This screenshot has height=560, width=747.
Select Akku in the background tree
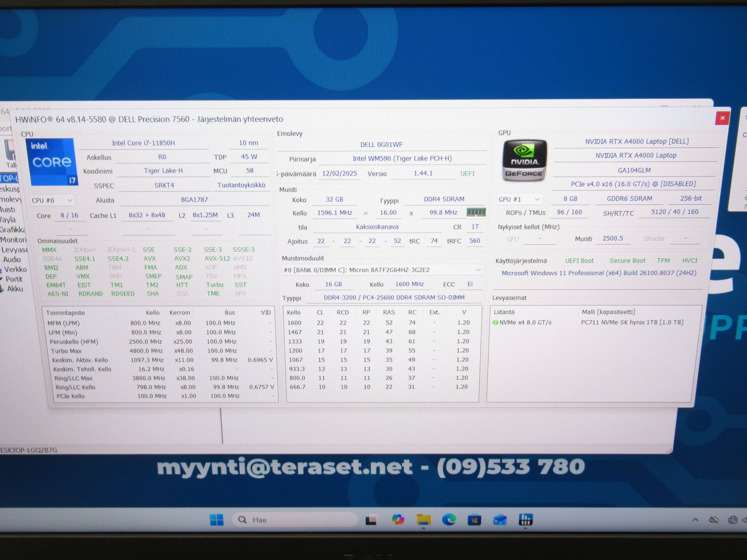click(x=15, y=289)
